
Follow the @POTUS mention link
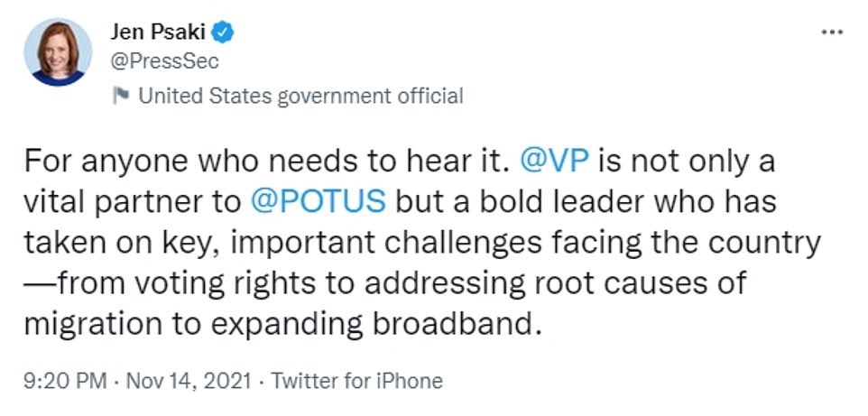[x=319, y=200]
